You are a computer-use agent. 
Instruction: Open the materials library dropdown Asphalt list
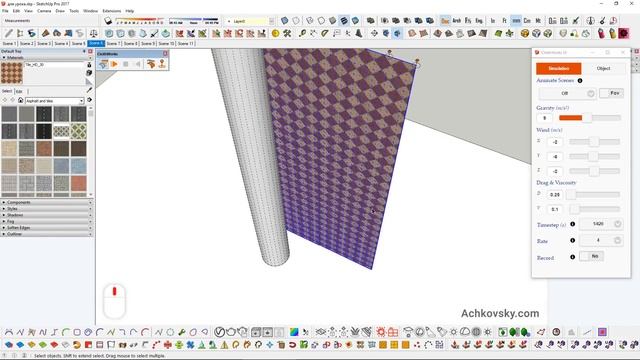tap(55, 101)
